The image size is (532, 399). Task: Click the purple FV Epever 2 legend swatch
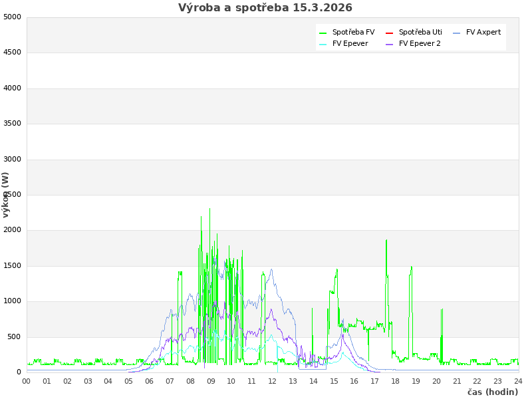[x=390, y=44]
